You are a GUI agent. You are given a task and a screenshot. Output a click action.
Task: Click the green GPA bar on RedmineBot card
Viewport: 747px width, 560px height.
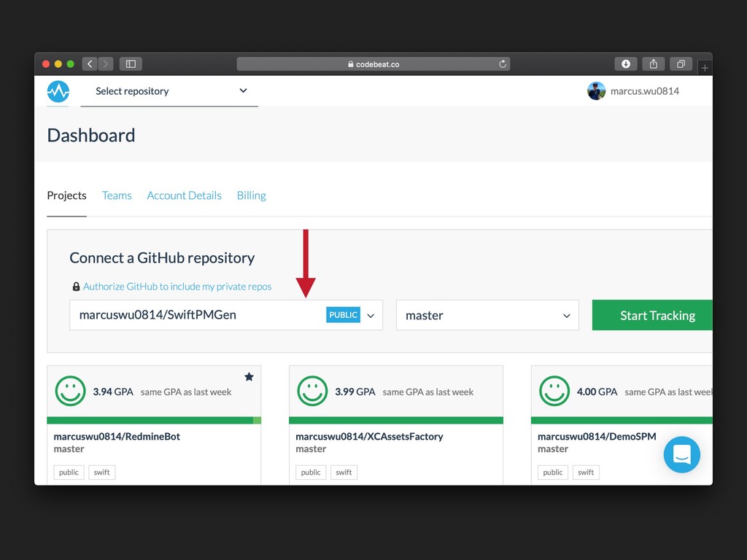coord(154,420)
